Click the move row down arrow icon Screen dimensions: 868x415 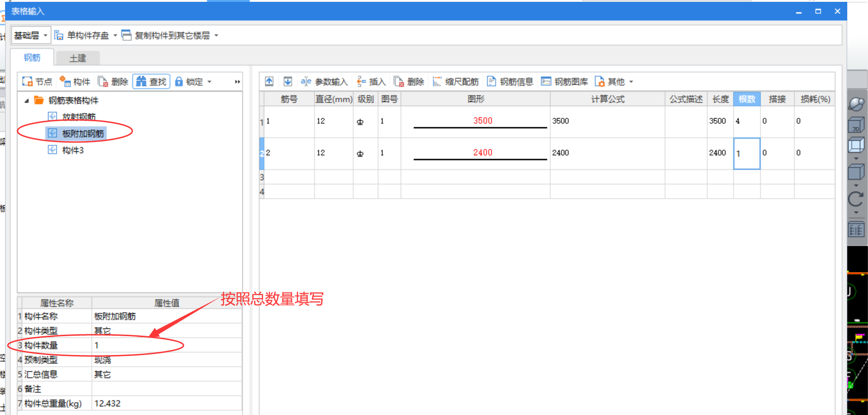[x=288, y=82]
